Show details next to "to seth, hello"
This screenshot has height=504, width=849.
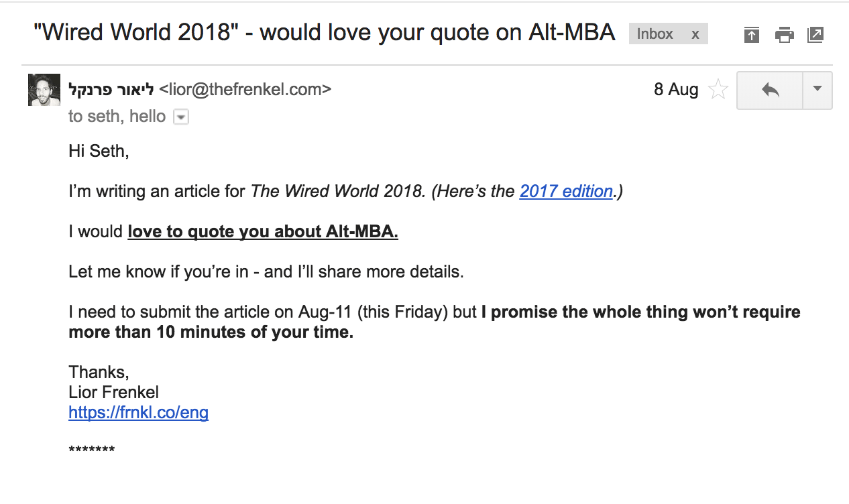(181, 117)
